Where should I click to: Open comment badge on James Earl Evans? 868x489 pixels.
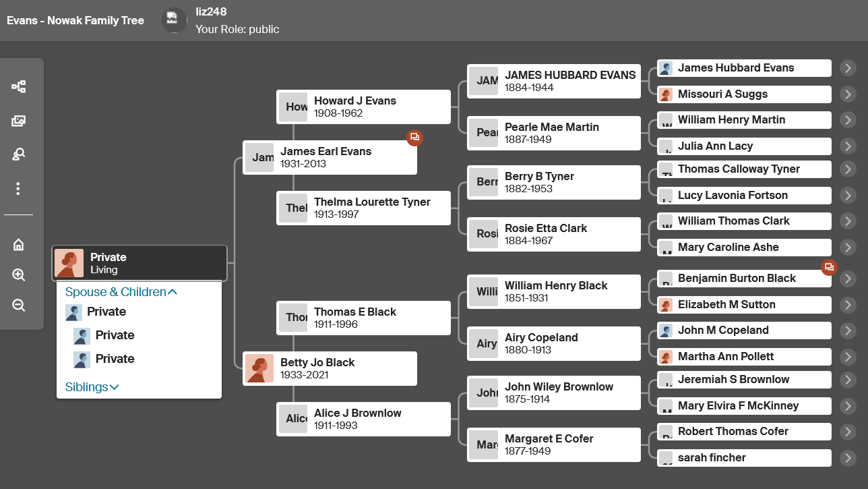point(414,137)
